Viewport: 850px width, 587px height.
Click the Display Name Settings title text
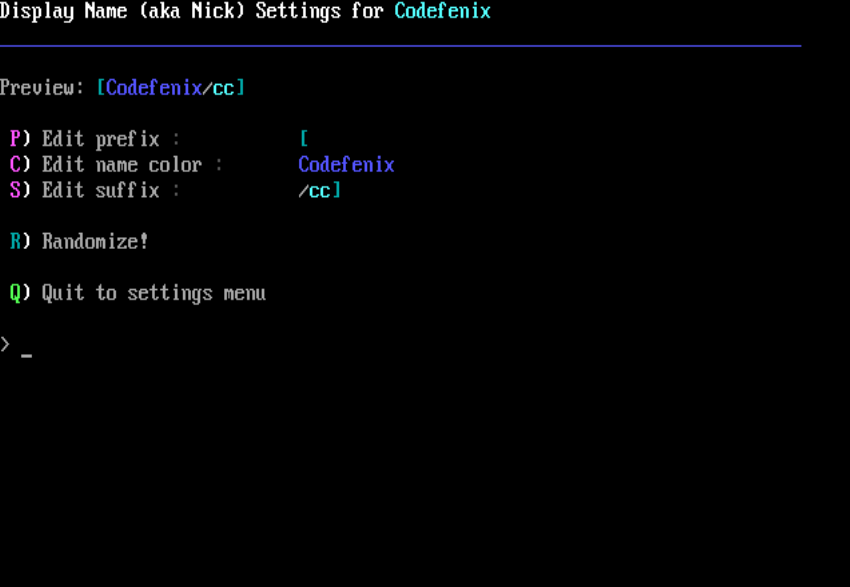(191, 12)
